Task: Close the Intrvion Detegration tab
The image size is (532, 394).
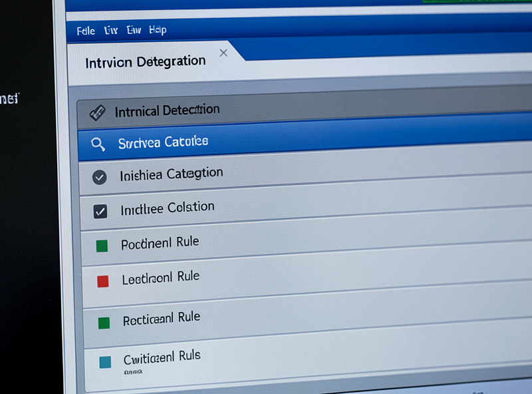Action: (x=223, y=53)
